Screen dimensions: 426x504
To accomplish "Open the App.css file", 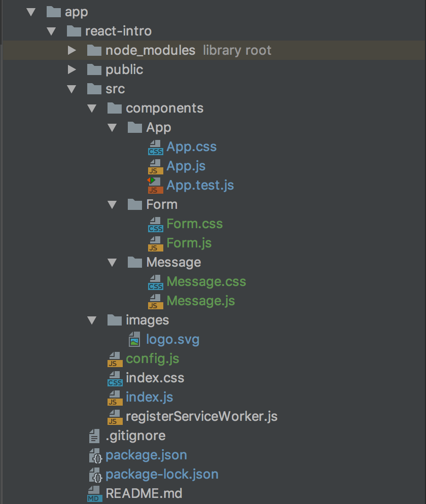I will pos(191,147).
